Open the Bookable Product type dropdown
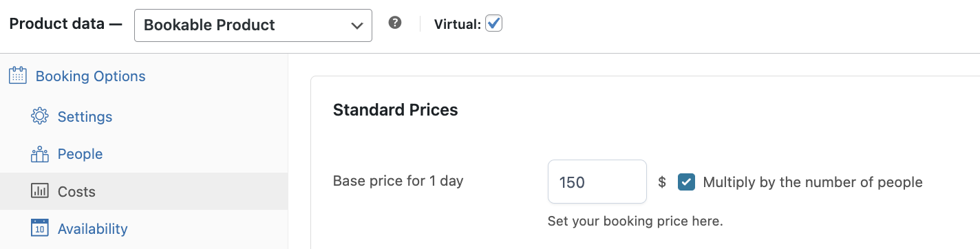 tap(253, 25)
